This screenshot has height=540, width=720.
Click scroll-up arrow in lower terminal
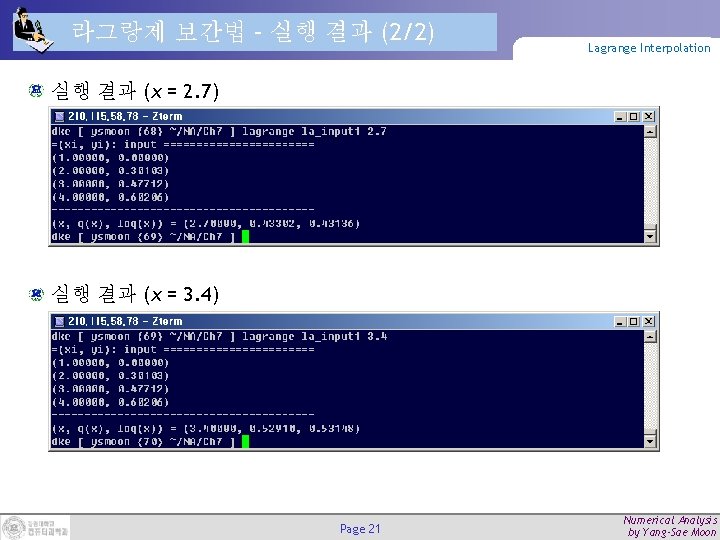650,337
